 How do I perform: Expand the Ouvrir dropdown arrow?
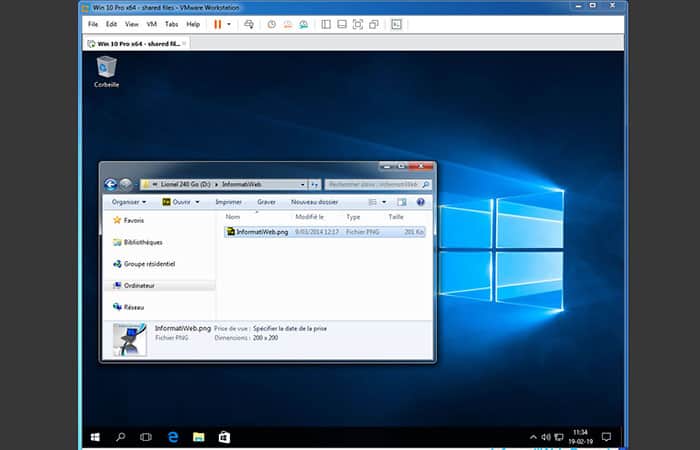tap(197, 202)
